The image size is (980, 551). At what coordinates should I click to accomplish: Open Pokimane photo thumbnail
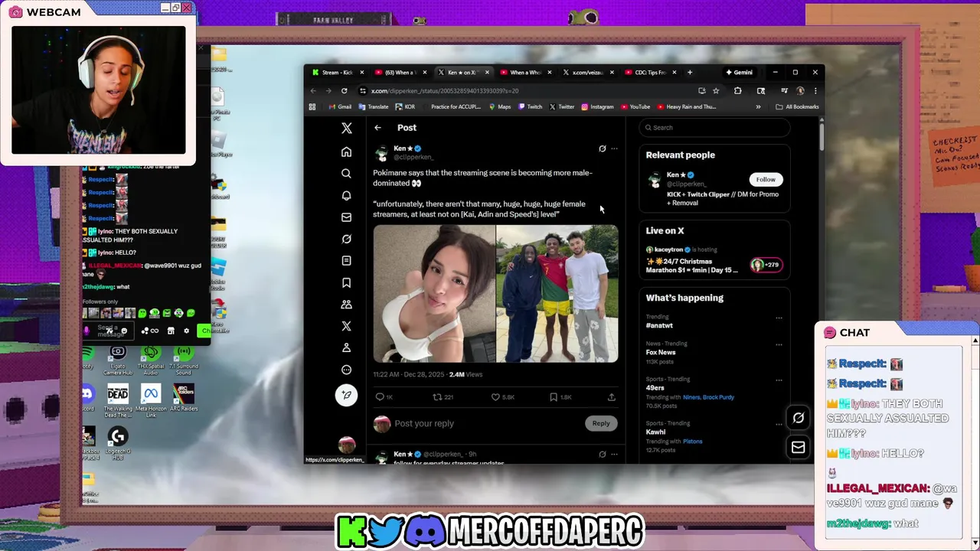(434, 293)
